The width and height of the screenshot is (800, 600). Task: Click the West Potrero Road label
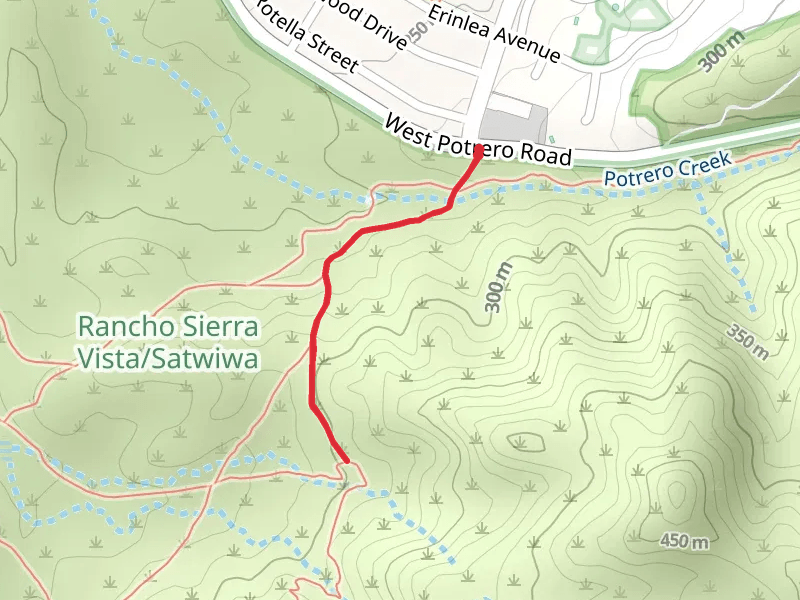pos(478,140)
